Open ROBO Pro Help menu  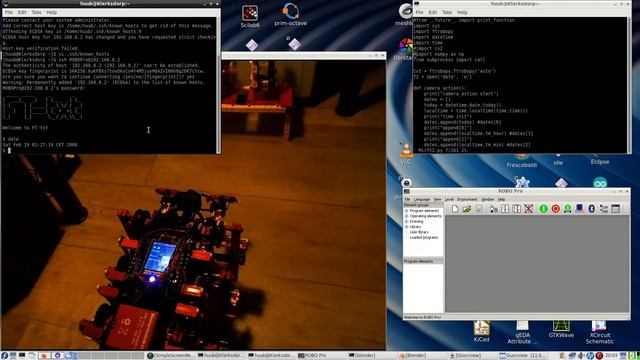(501, 199)
